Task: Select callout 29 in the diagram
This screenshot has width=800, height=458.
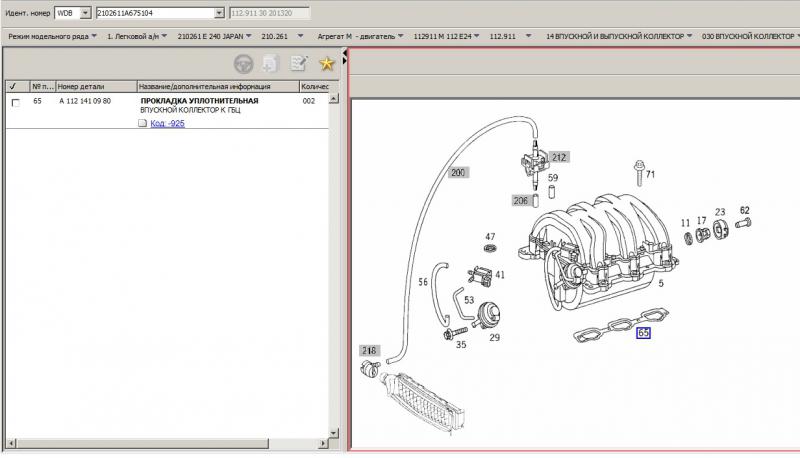Action: 494,337
